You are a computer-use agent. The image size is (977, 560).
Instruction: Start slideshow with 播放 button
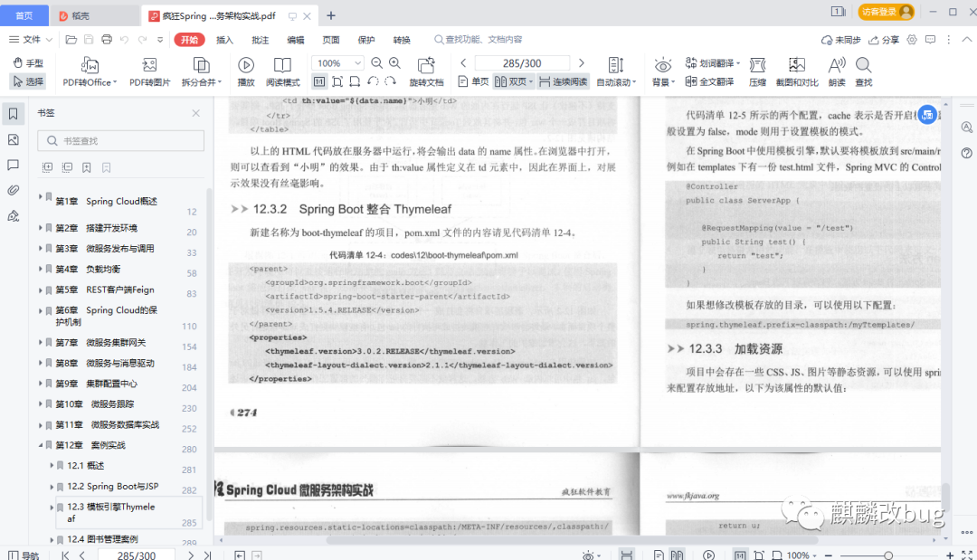tap(246, 72)
